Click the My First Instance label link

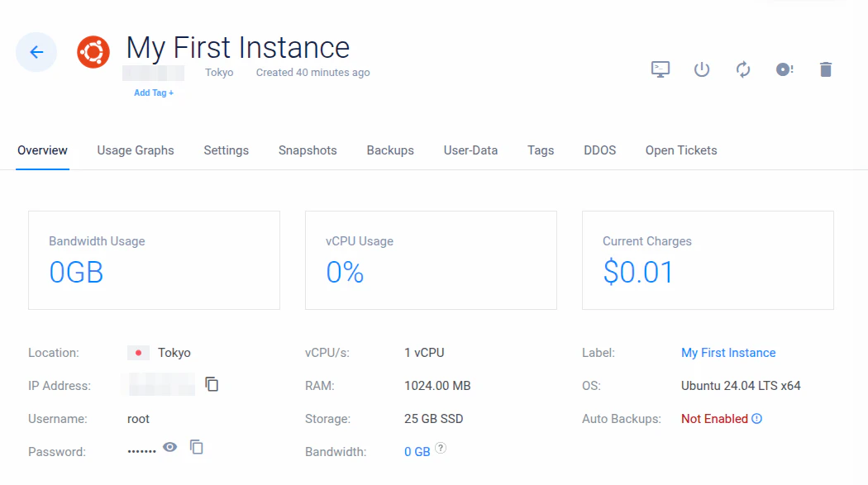click(728, 353)
